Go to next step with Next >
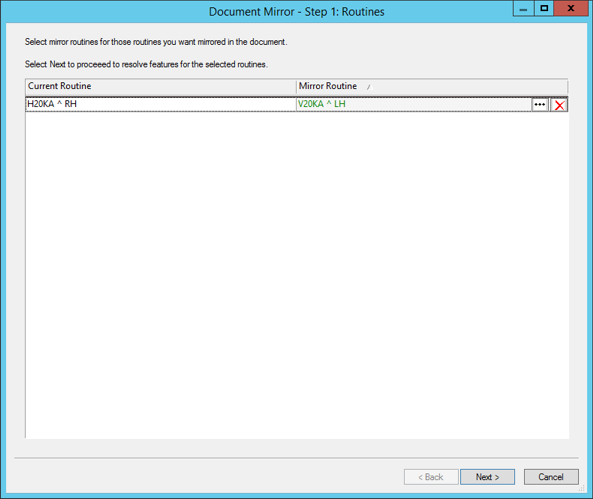Screen dimensions: 593x499 tap(487, 477)
